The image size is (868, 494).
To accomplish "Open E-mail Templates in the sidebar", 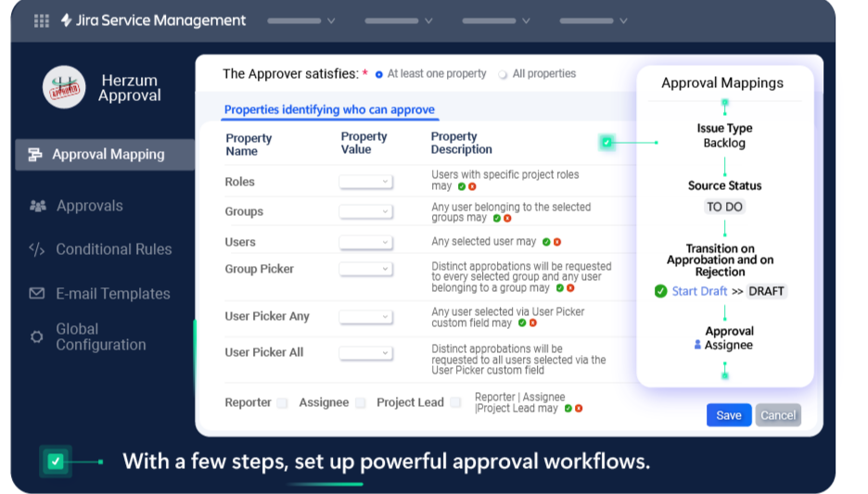I will pos(113,293).
